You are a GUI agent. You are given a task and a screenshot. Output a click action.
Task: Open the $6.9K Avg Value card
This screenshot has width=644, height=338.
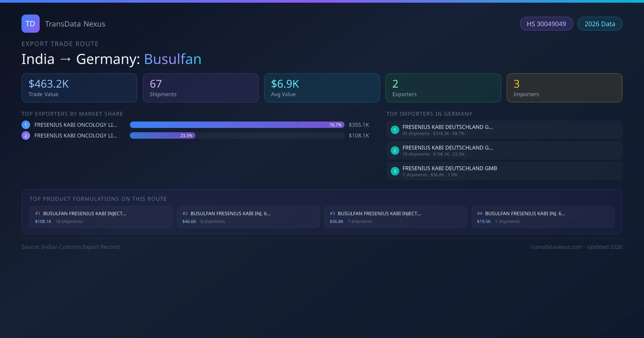coord(322,88)
